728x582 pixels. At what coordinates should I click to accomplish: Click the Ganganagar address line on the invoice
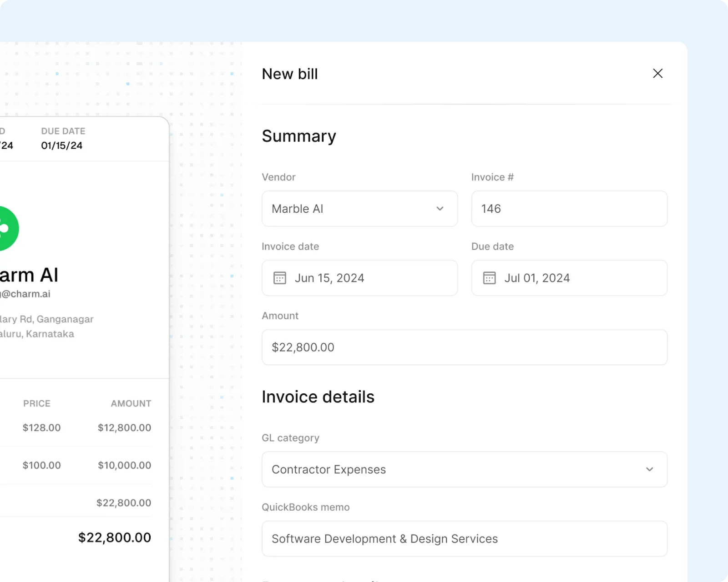click(x=46, y=319)
